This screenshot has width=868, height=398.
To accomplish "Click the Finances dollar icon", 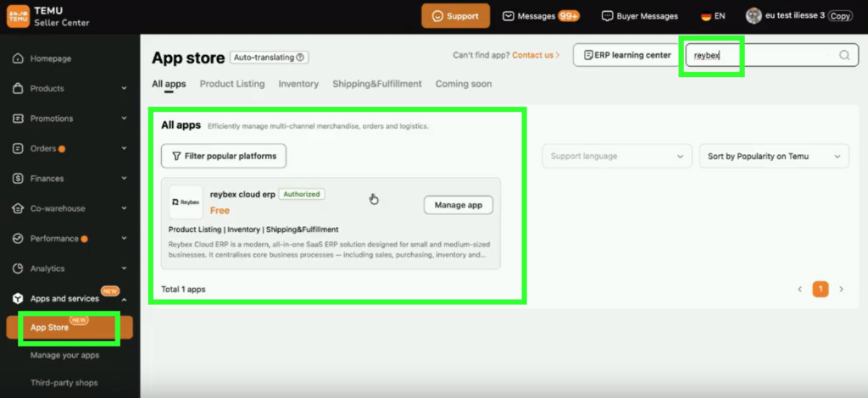I will [x=19, y=179].
